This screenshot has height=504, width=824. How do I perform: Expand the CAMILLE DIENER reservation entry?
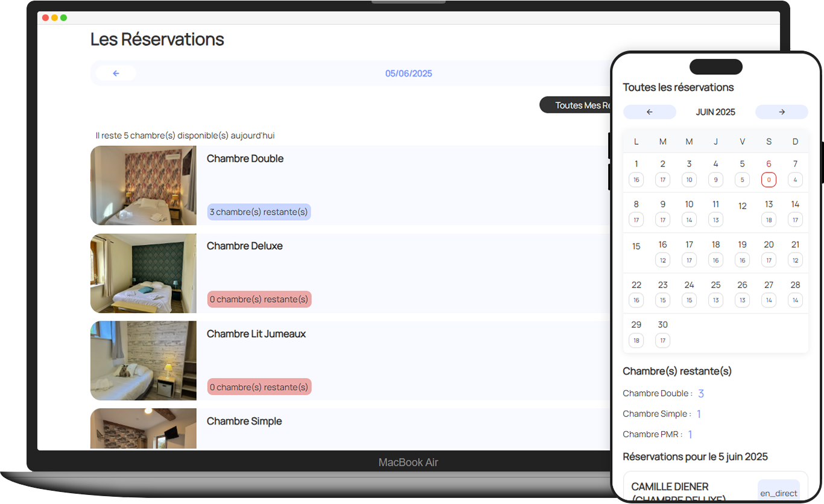[670, 487]
